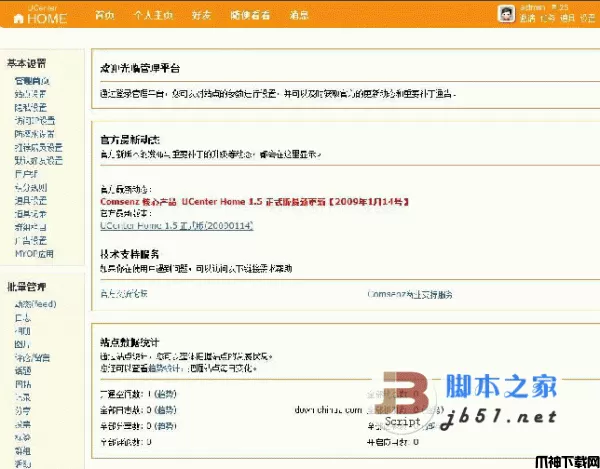Open 好友 in the top navigation

201,15
